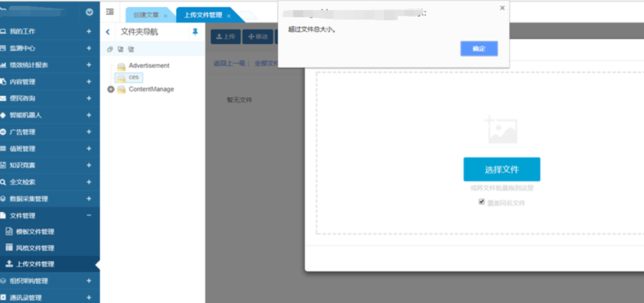Click the 文件夹导航 panel title

click(x=139, y=32)
